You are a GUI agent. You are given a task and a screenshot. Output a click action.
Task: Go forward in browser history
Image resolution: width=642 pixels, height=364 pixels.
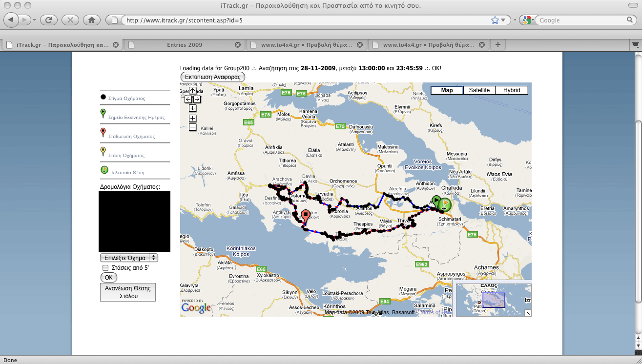coord(25,20)
